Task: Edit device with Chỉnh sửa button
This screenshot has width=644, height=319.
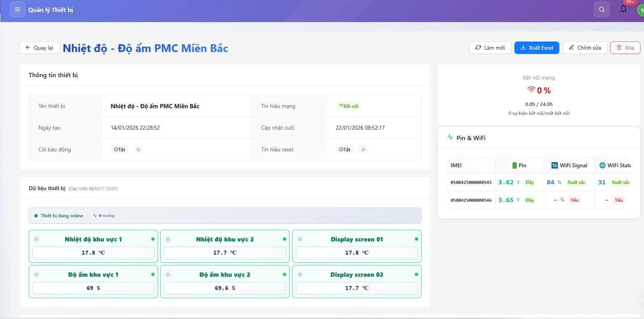Action: point(585,48)
